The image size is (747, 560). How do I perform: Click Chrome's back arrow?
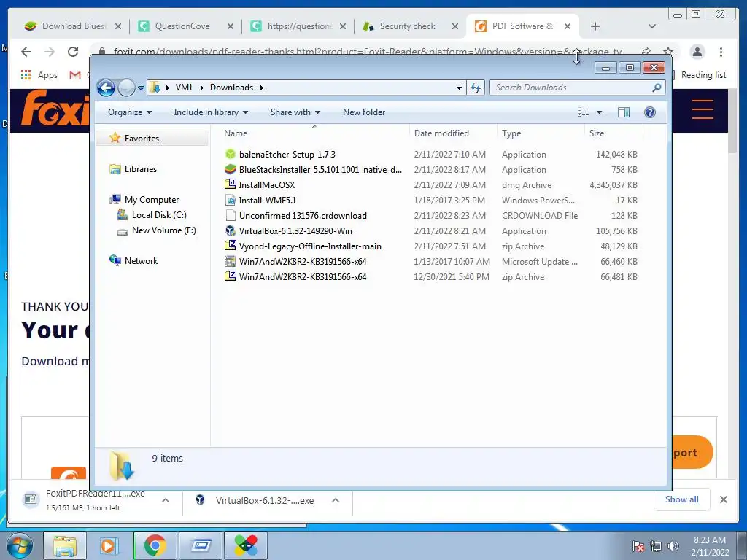point(26,52)
